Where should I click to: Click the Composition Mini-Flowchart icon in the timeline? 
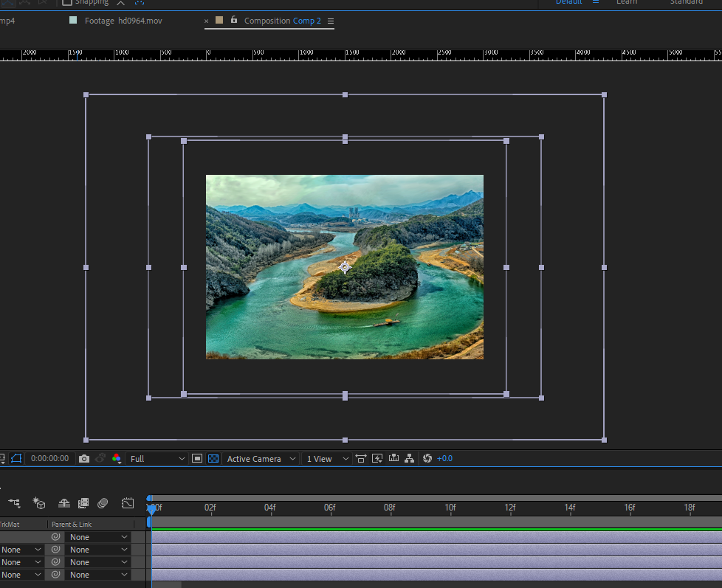click(15, 503)
